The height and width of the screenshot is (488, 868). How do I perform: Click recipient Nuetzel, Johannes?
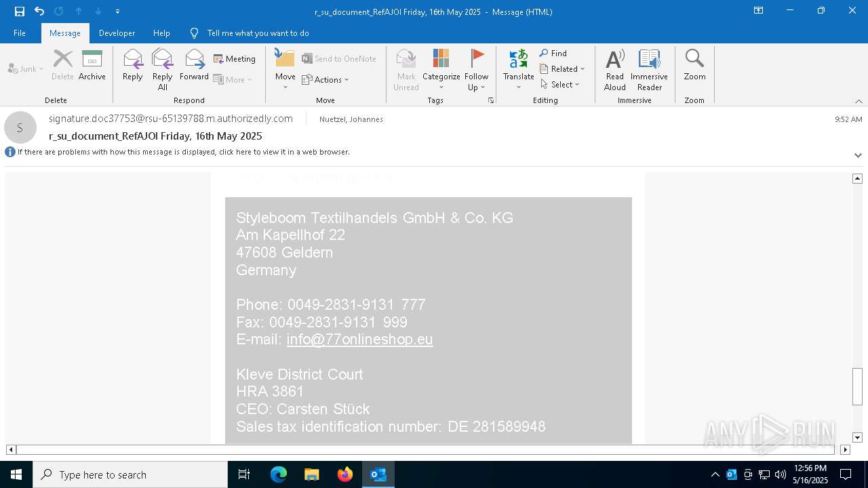(351, 119)
